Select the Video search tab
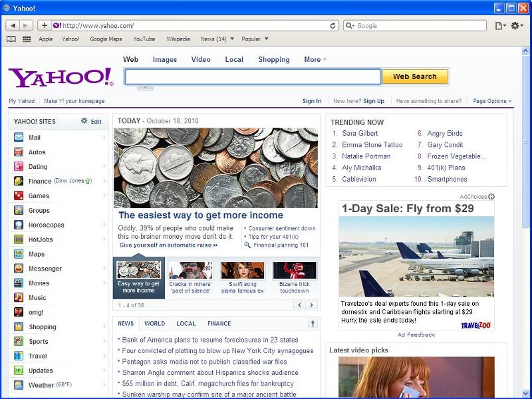 click(201, 59)
